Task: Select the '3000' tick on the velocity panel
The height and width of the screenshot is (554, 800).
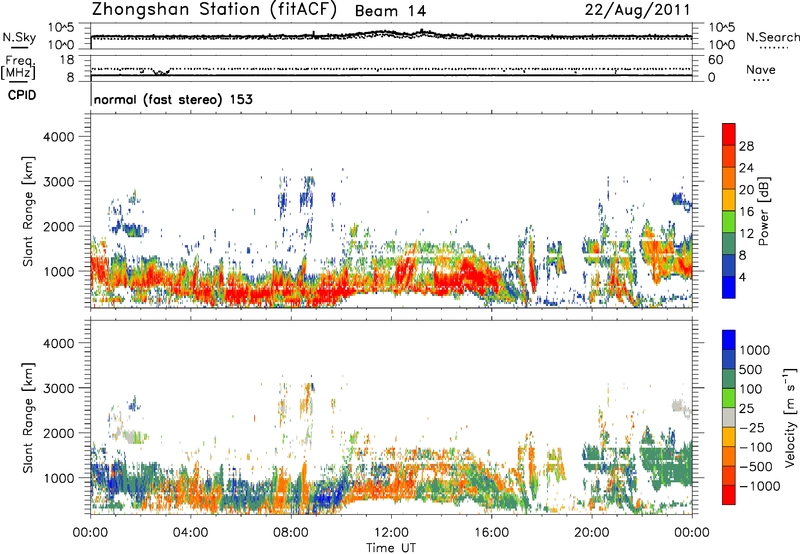Action: 58,388
